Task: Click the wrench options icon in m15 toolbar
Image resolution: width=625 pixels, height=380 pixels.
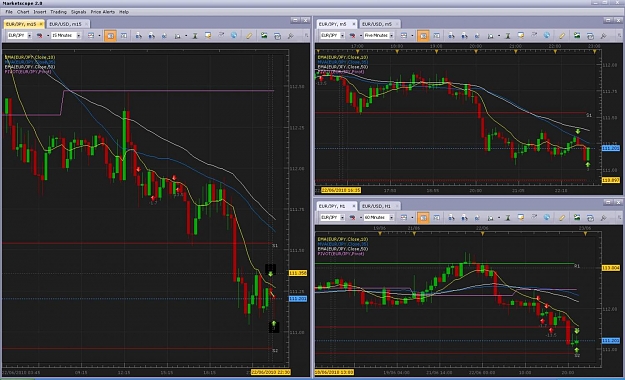Action: [x=291, y=36]
